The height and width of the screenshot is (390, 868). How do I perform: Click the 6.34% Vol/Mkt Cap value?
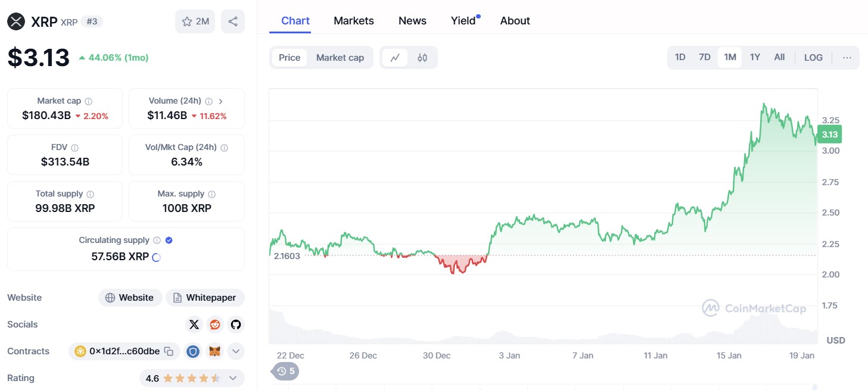point(186,161)
